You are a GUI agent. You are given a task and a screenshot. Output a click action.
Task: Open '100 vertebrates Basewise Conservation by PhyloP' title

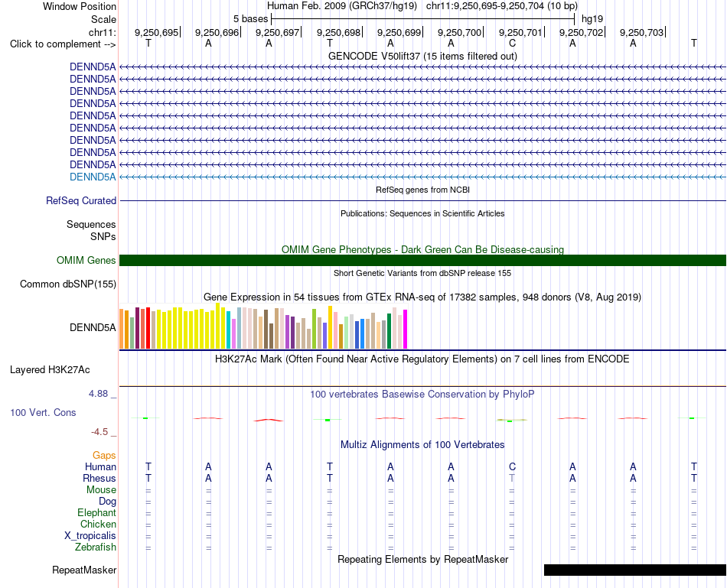coord(422,395)
